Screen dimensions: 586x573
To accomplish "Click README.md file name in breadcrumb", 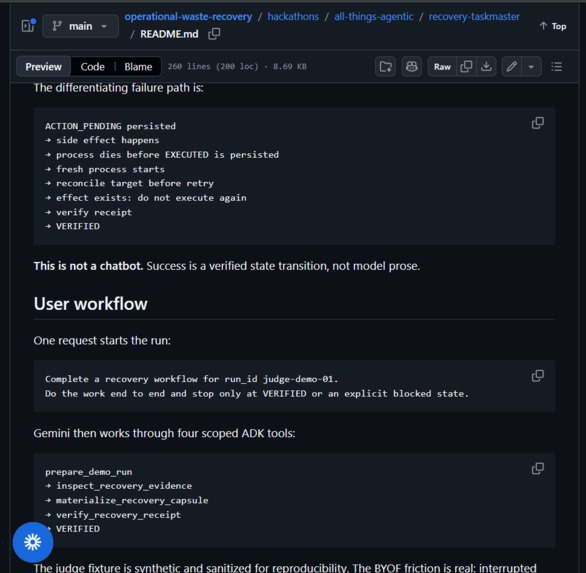I will [169, 34].
